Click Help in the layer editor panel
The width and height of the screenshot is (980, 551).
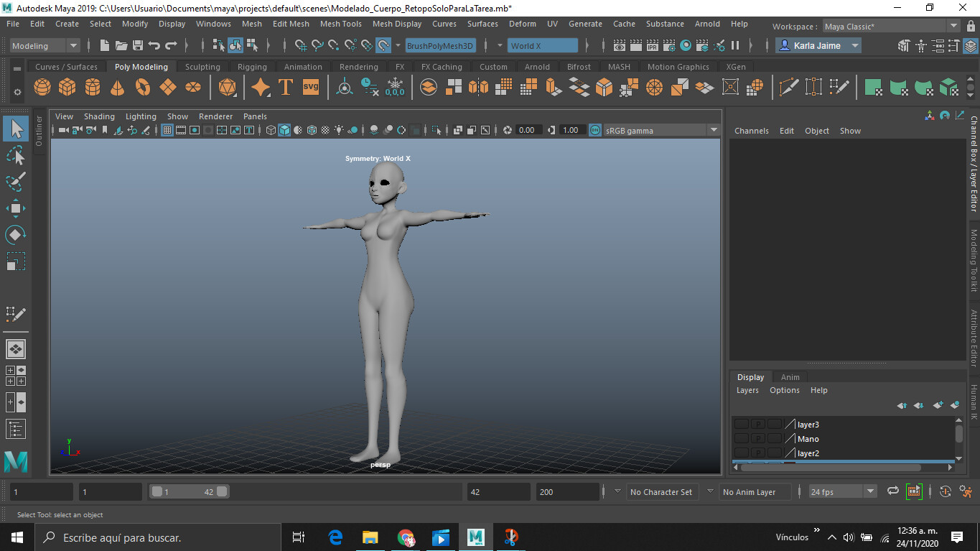pyautogui.click(x=818, y=390)
